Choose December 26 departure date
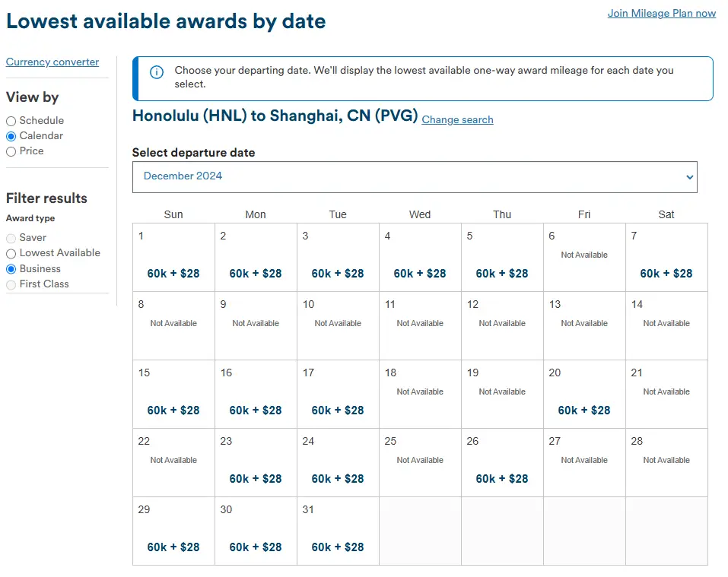Viewport: 728px width, 577px height. click(502, 478)
